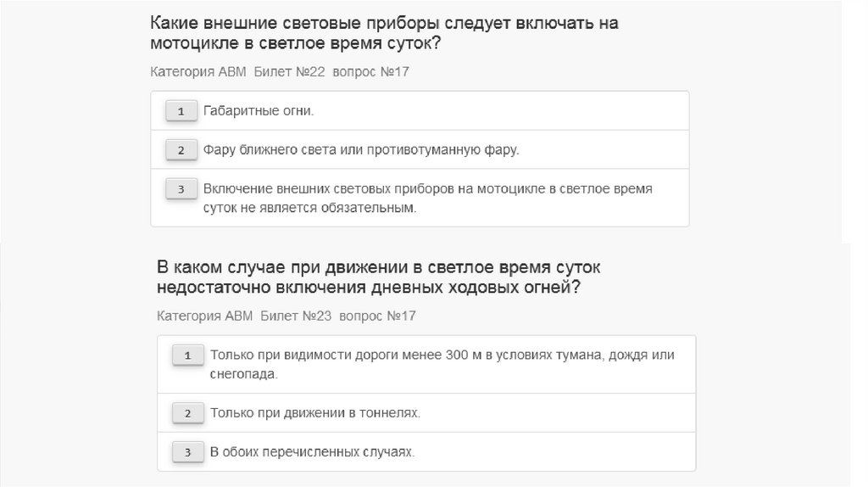Select the answer text Габаритные огни
The height and width of the screenshot is (487, 868).
tap(259, 110)
